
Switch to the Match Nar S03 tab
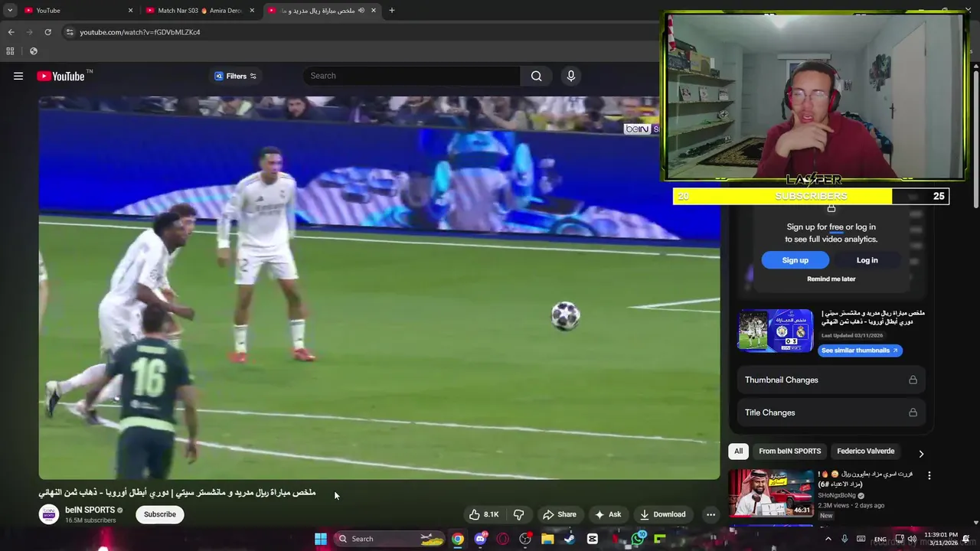[199, 11]
